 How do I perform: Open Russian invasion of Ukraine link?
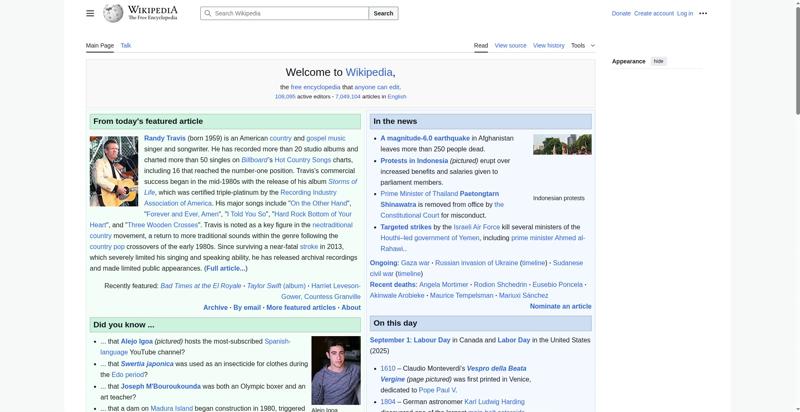click(x=477, y=263)
